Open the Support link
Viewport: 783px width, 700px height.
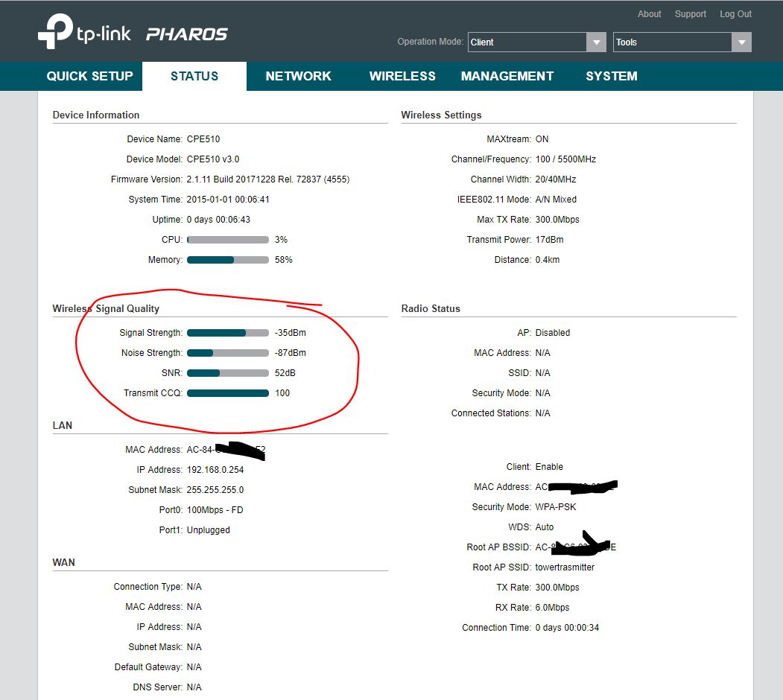691,14
